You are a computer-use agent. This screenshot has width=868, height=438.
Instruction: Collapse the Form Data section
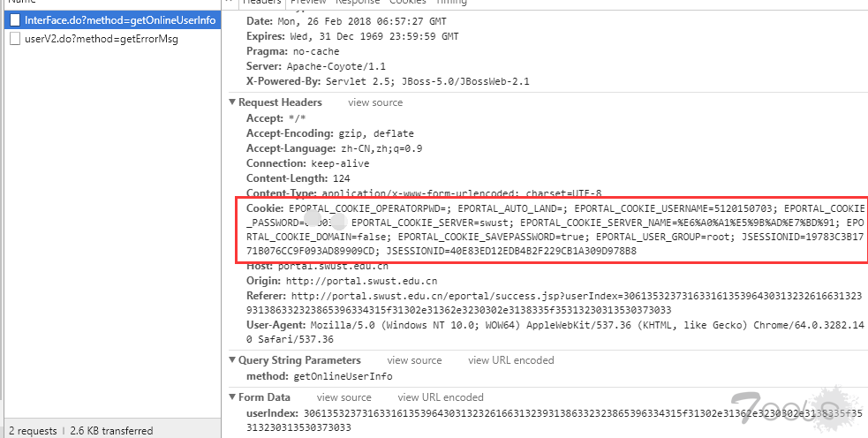pos(232,397)
